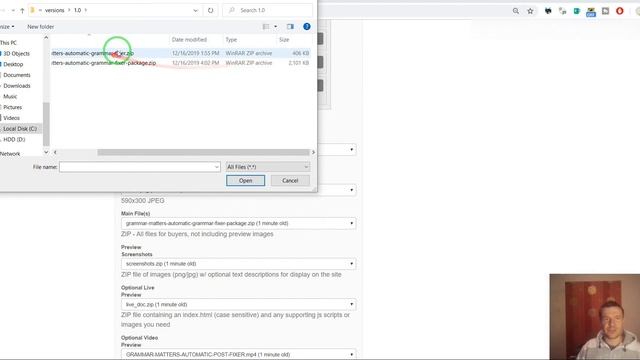The height and width of the screenshot is (360, 640).
Task: Click the New folder button
Action: tap(40, 27)
